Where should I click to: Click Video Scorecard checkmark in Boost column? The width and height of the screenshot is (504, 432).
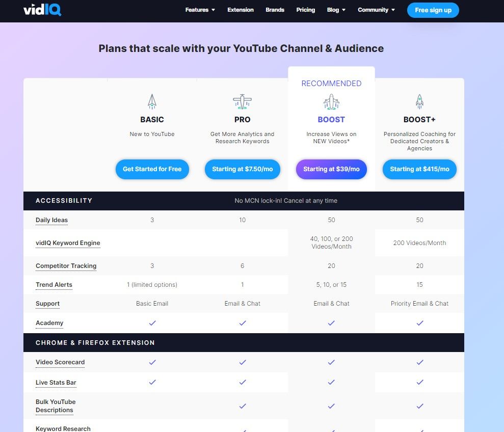click(331, 362)
